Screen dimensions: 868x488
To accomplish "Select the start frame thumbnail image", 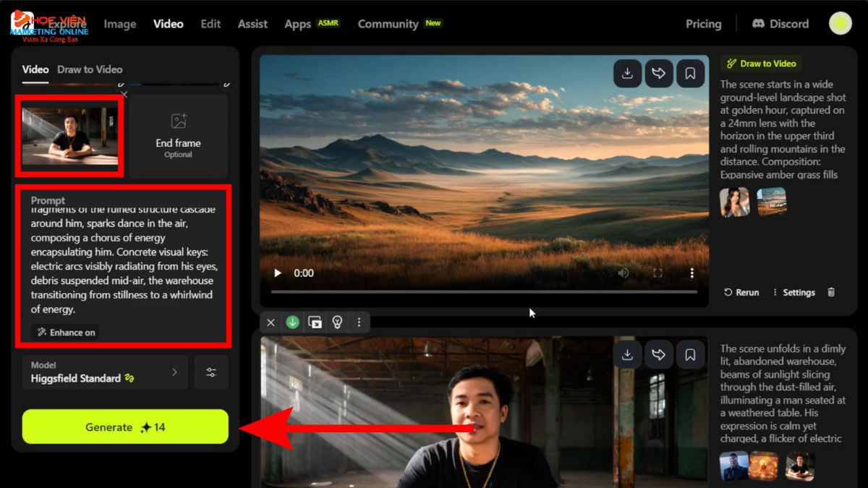I will [69, 134].
